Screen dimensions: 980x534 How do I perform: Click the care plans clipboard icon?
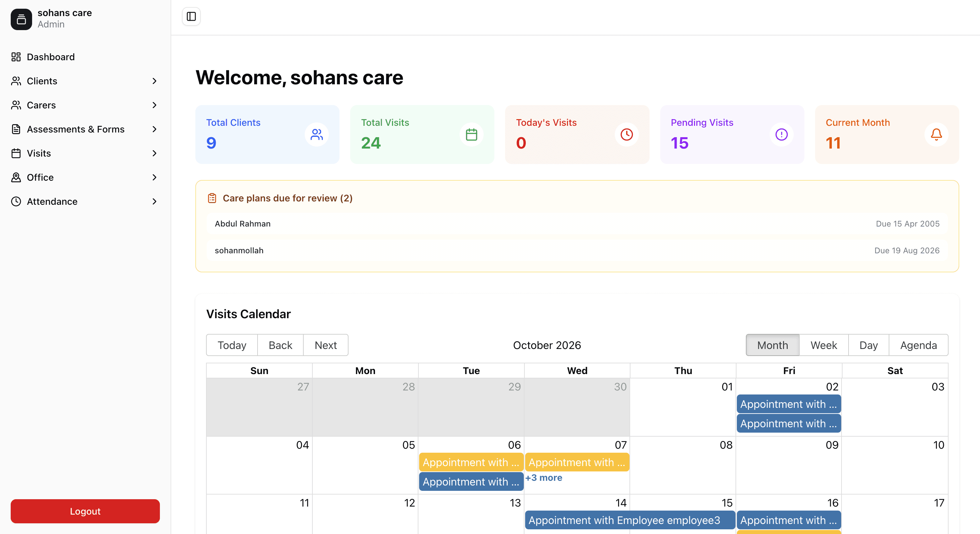coord(212,198)
